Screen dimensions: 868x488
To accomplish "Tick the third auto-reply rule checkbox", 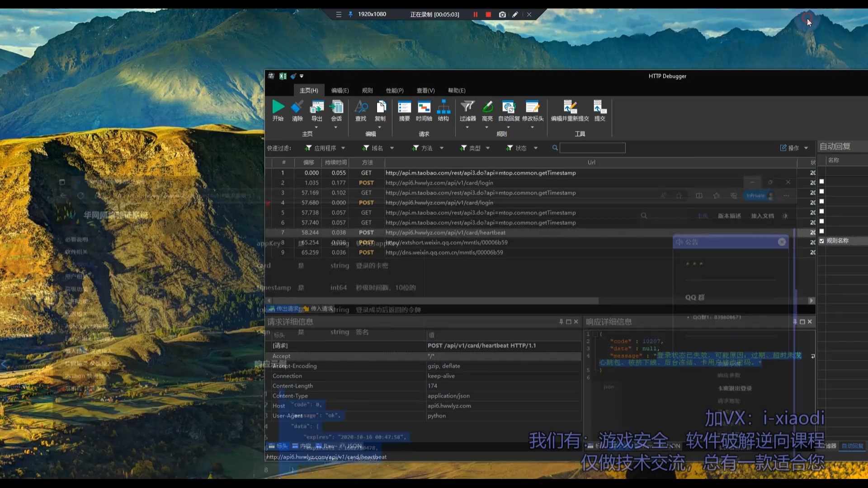I will (x=822, y=202).
